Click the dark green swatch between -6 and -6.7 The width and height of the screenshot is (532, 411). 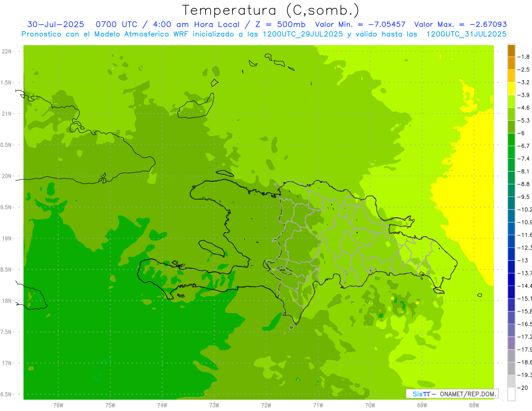click(x=511, y=140)
